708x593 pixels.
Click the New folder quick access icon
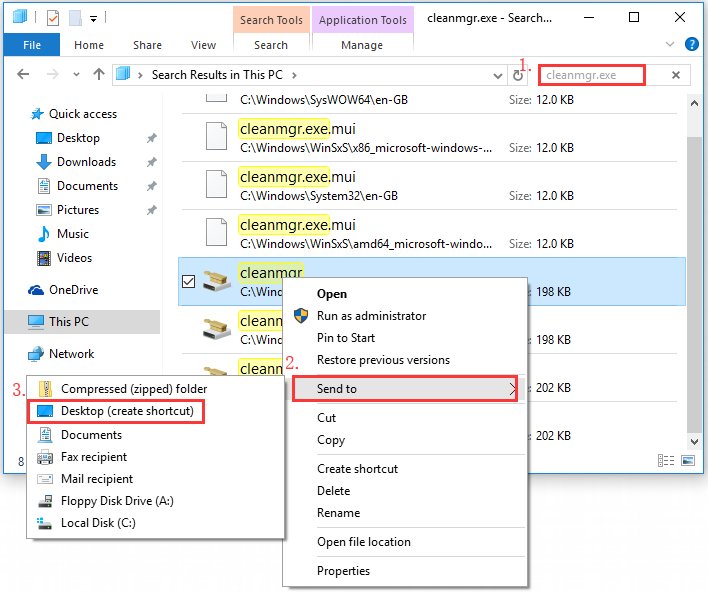click(x=75, y=18)
